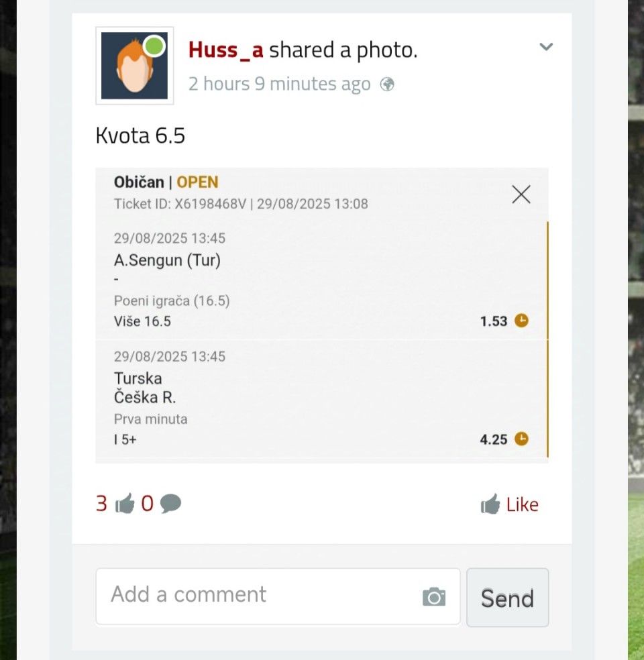Screen dimensions: 644x660
Task: Open Huss_a's avatar picture
Action: point(134,66)
